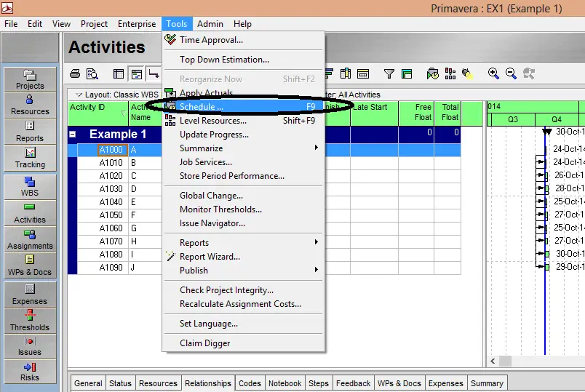Open WPs & Docs in the sidebar
Image resolution: width=585 pixels, height=392 pixels.
point(30,265)
